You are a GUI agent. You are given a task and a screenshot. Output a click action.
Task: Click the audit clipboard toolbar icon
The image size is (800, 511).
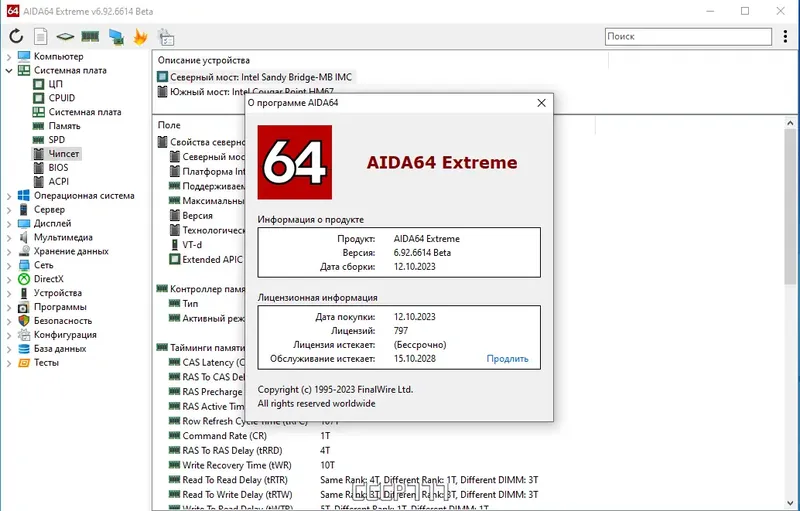point(166,37)
